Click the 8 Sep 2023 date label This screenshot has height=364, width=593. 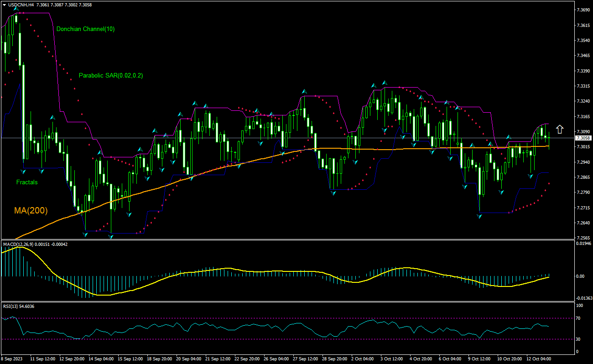pyautogui.click(x=12, y=359)
